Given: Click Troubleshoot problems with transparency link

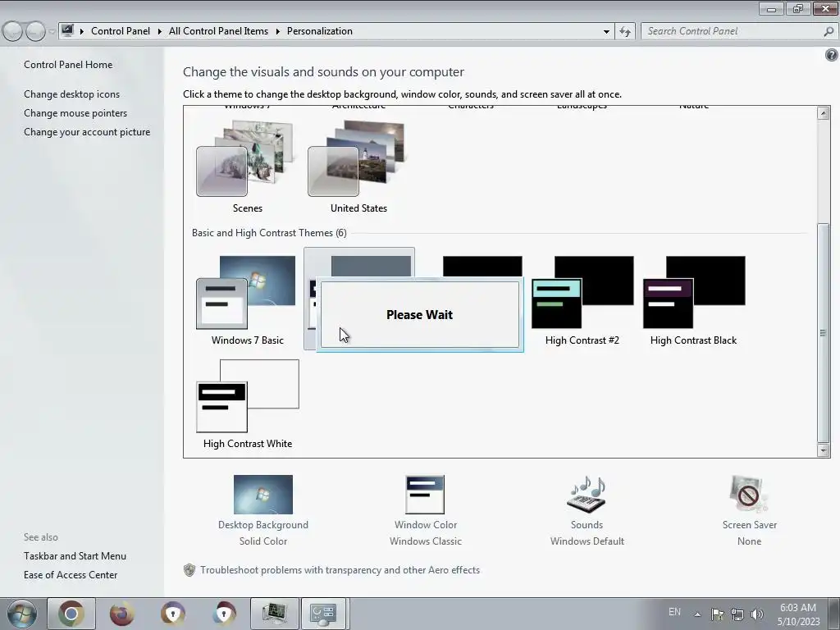Looking at the screenshot, I should [340, 570].
